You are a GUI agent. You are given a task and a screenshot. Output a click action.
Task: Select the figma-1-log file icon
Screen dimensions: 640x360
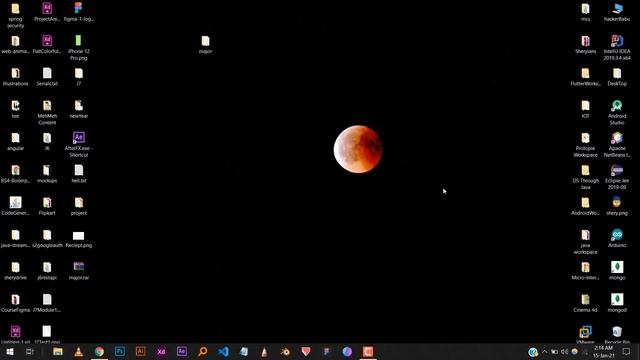[x=79, y=12]
